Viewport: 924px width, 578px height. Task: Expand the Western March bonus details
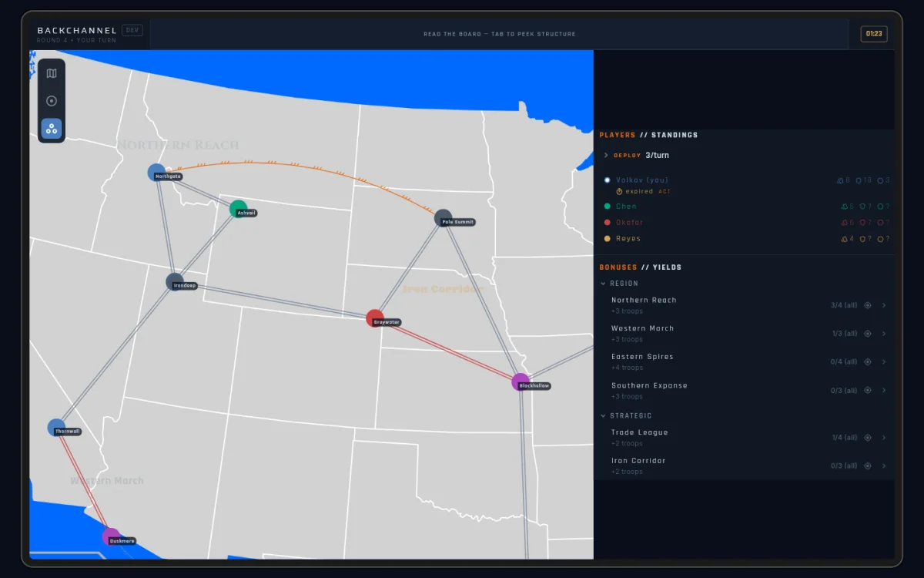point(884,334)
